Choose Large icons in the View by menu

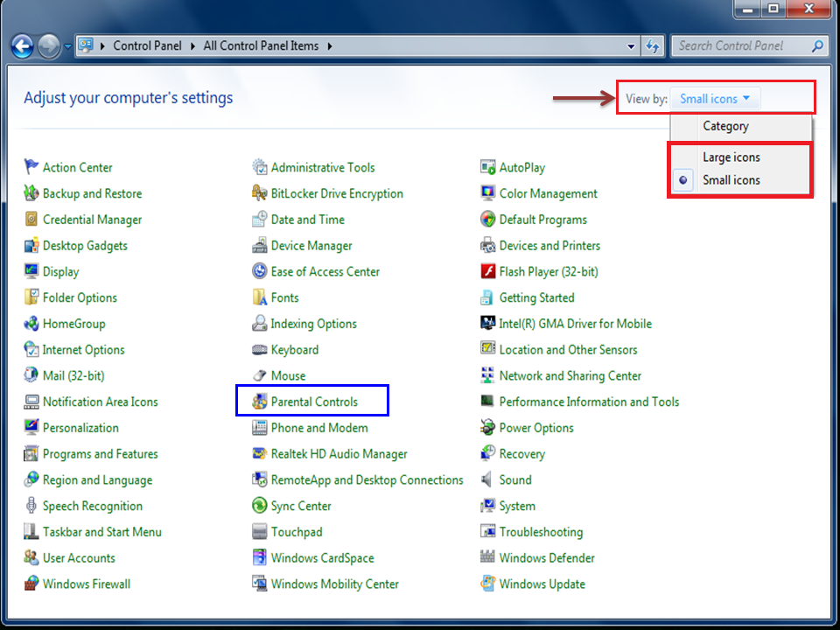(731, 157)
